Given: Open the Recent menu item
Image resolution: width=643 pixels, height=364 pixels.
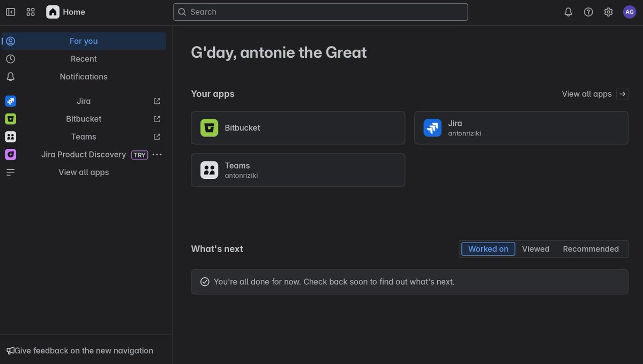Looking at the screenshot, I should (84, 59).
